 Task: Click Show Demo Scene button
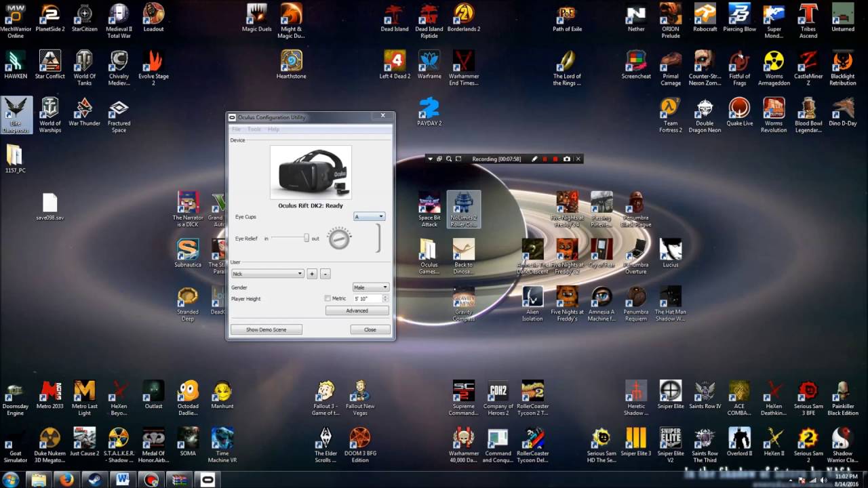pos(266,329)
